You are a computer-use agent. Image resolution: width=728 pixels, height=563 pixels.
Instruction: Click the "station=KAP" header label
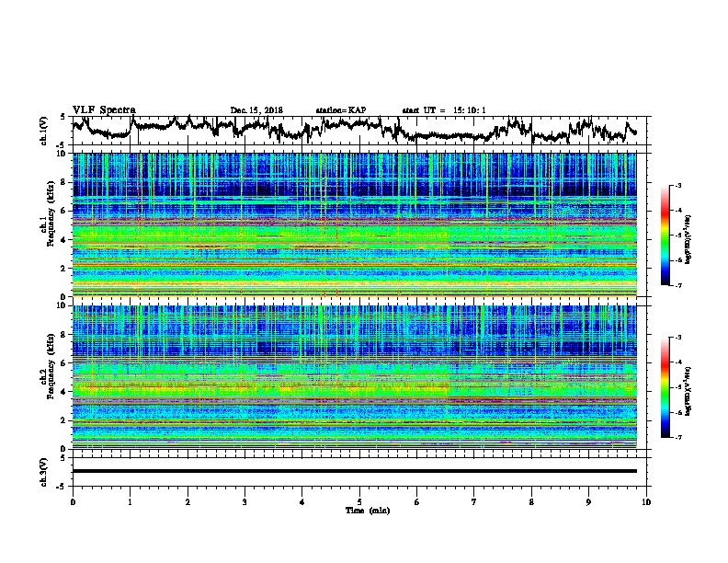(341, 110)
